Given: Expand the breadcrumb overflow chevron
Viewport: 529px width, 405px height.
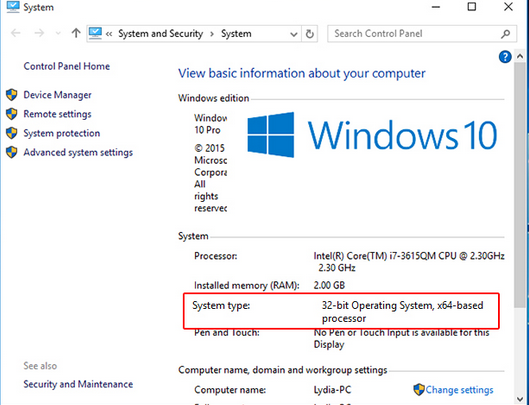Looking at the screenshot, I should [x=109, y=34].
